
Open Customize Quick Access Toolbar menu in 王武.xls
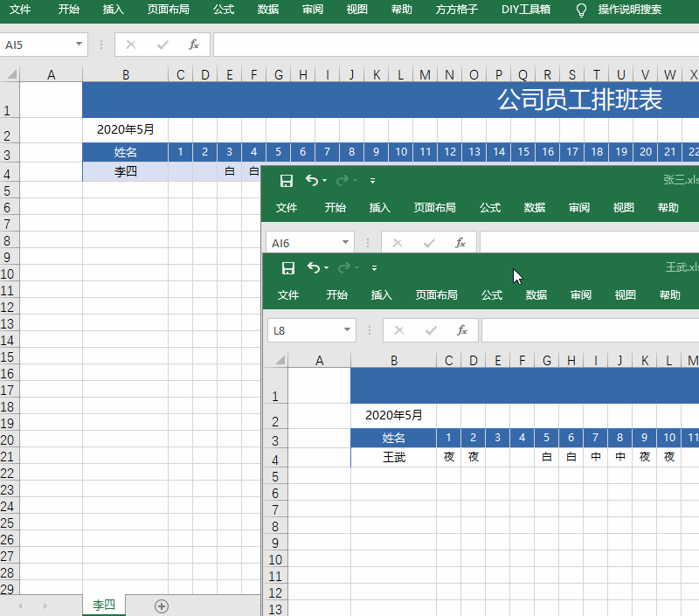[372, 268]
